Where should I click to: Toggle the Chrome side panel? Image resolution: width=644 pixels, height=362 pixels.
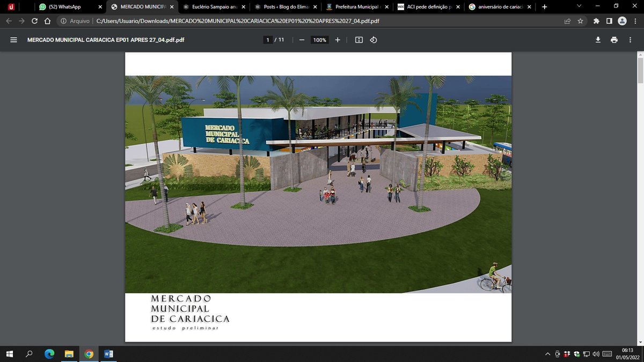point(609,21)
